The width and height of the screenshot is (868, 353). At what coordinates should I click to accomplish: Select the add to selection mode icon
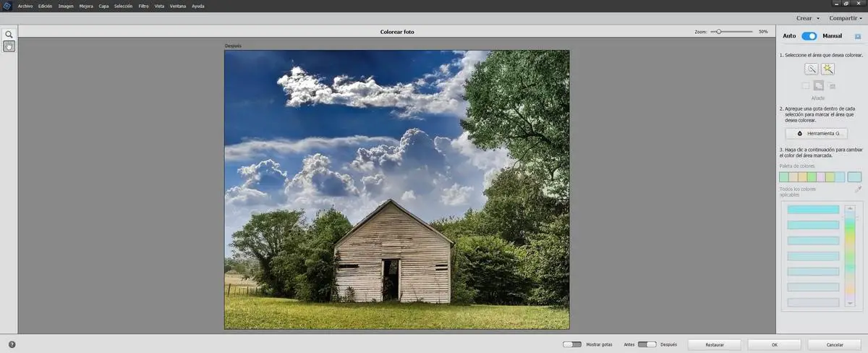[x=818, y=85]
